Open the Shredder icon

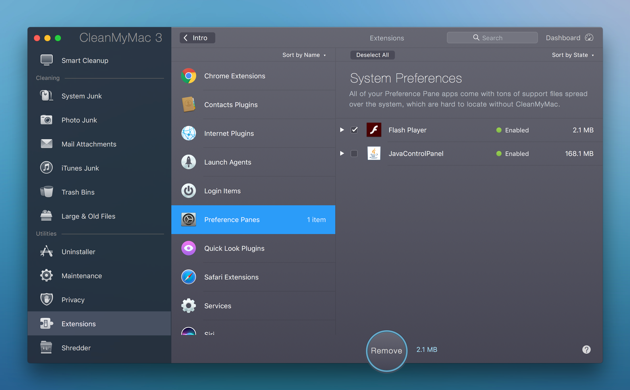[x=46, y=347]
